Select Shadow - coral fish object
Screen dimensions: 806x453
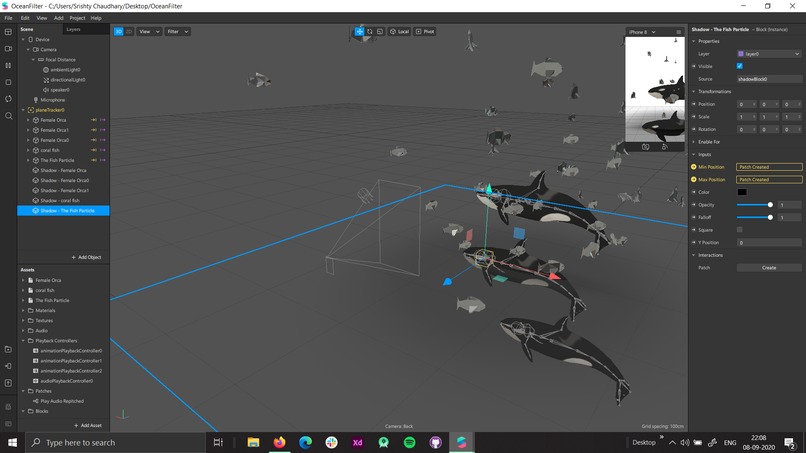click(60, 201)
